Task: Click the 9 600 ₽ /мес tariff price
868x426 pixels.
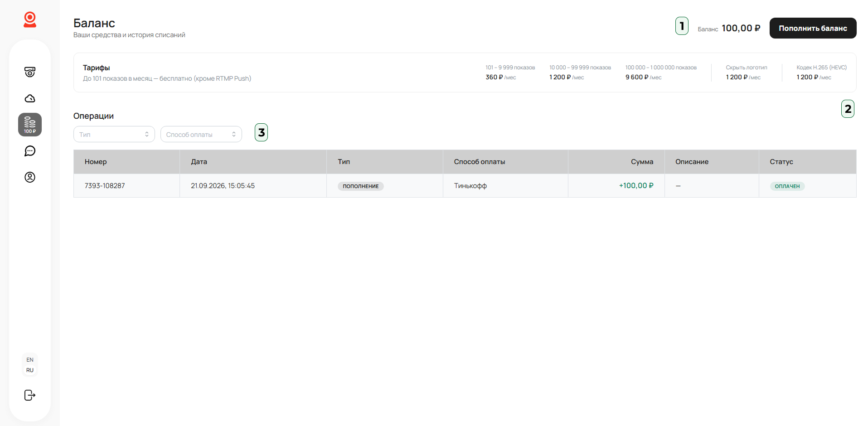Action: (x=644, y=77)
